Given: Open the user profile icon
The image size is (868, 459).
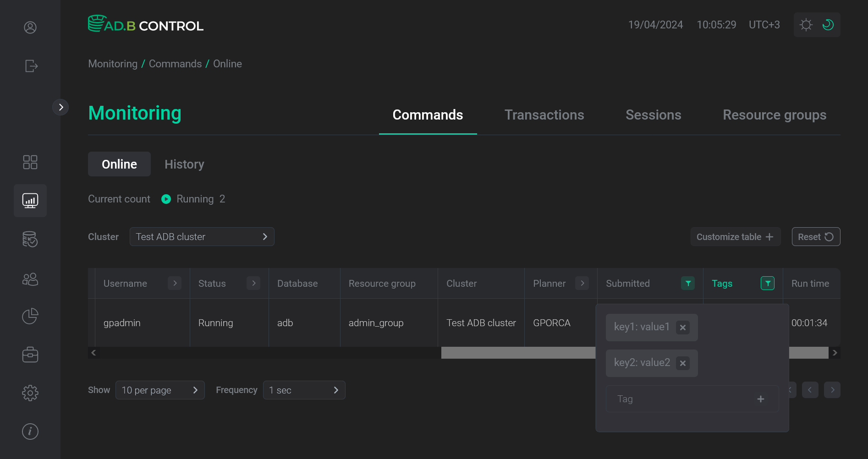Looking at the screenshot, I should pyautogui.click(x=30, y=27).
